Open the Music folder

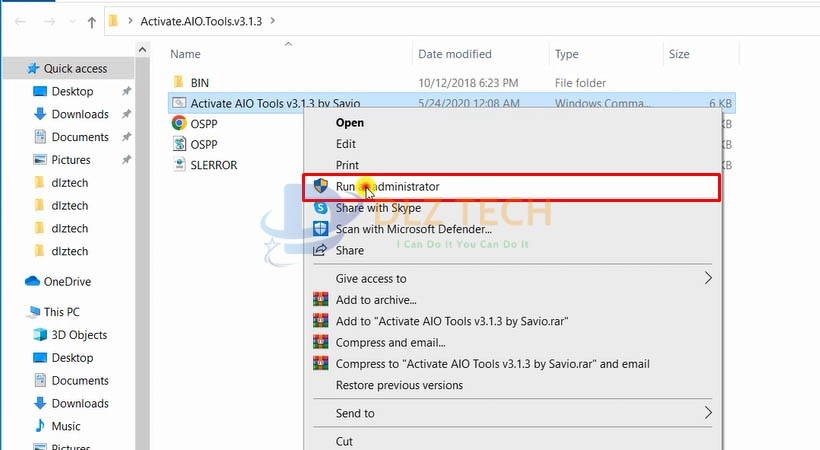[x=66, y=426]
